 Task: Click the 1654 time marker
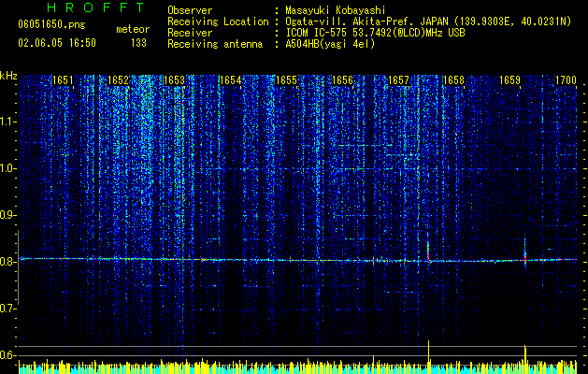tap(230, 80)
